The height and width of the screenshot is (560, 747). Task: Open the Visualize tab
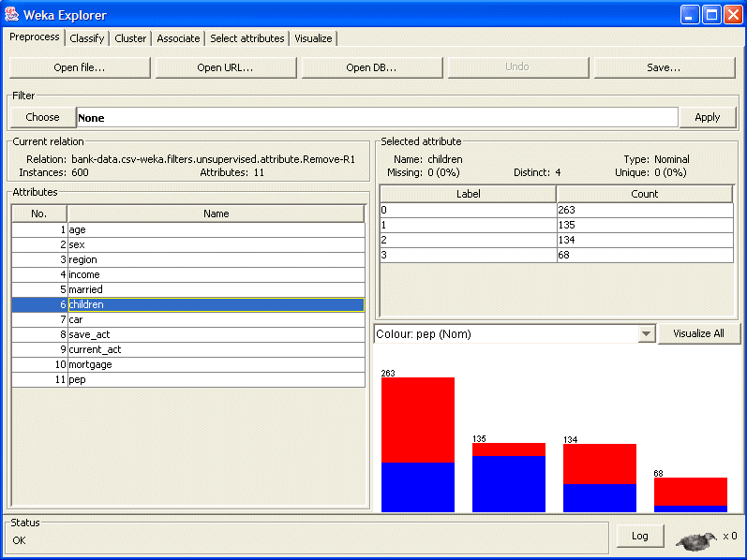313,38
